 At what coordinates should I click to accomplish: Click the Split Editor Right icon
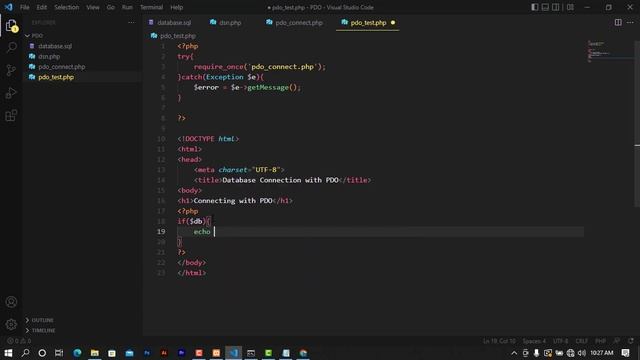pyautogui.click(x=618, y=22)
